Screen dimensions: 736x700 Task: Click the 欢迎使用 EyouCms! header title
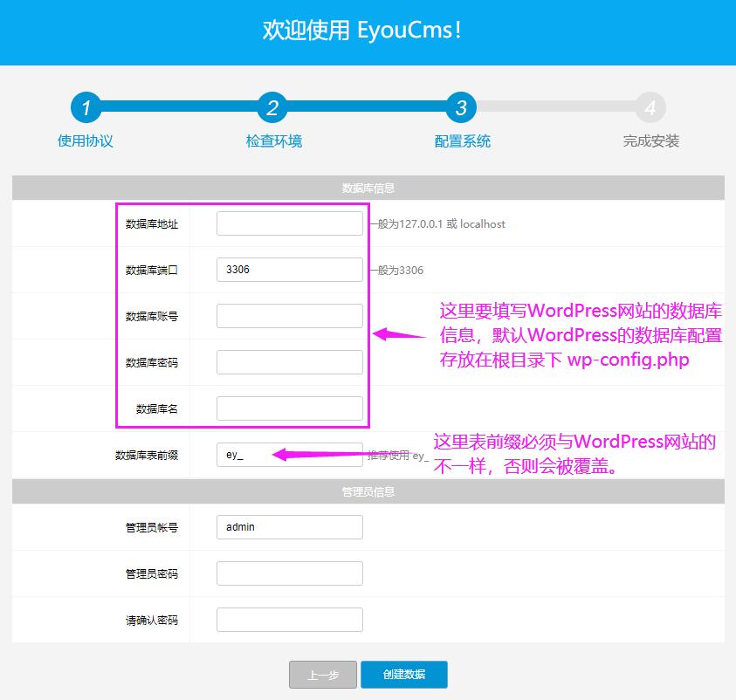pos(362,30)
